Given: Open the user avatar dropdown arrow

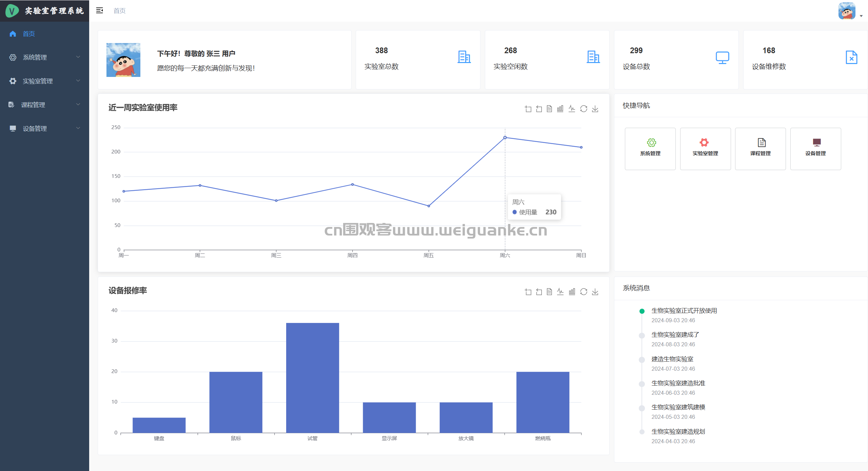Looking at the screenshot, I should (x=861, y=16).
